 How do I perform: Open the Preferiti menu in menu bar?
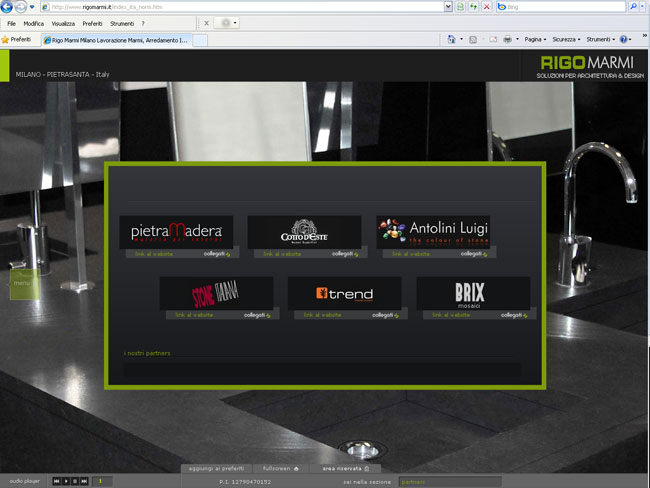click(92, 24)
